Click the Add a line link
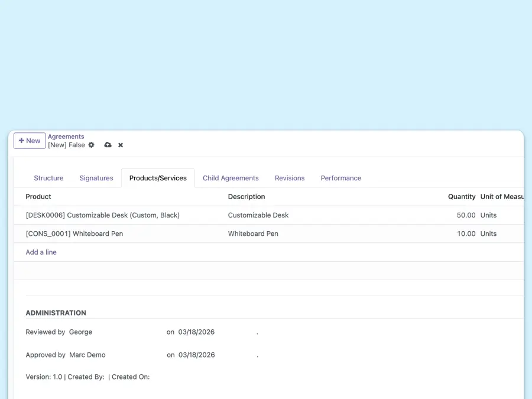The width and height of the screenshot is (532, 399). point(41,252)
